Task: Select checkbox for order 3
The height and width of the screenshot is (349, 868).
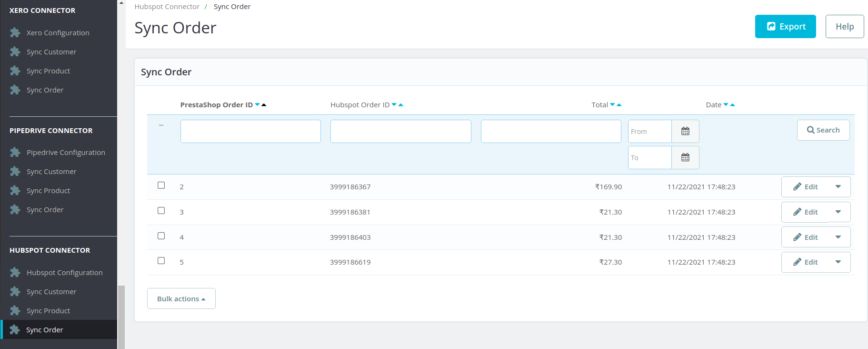Action: (x=161, y=210)
